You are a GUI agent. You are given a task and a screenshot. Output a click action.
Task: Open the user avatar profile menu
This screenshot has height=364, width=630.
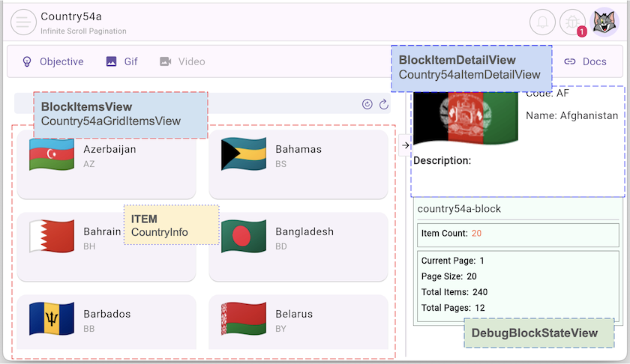point(604,22)
